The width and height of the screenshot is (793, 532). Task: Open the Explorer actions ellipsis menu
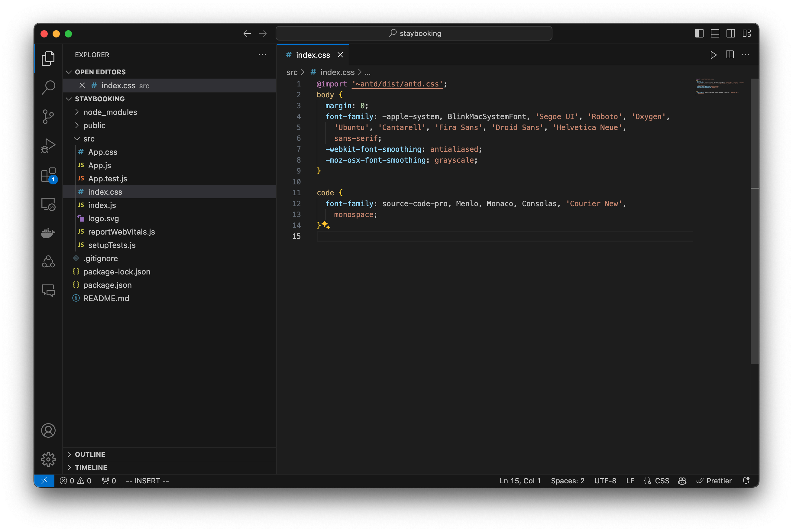pos(262,55)
